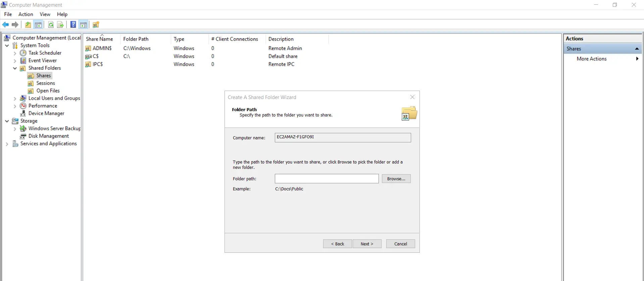Open the View menu

click(x=45, y=14)
